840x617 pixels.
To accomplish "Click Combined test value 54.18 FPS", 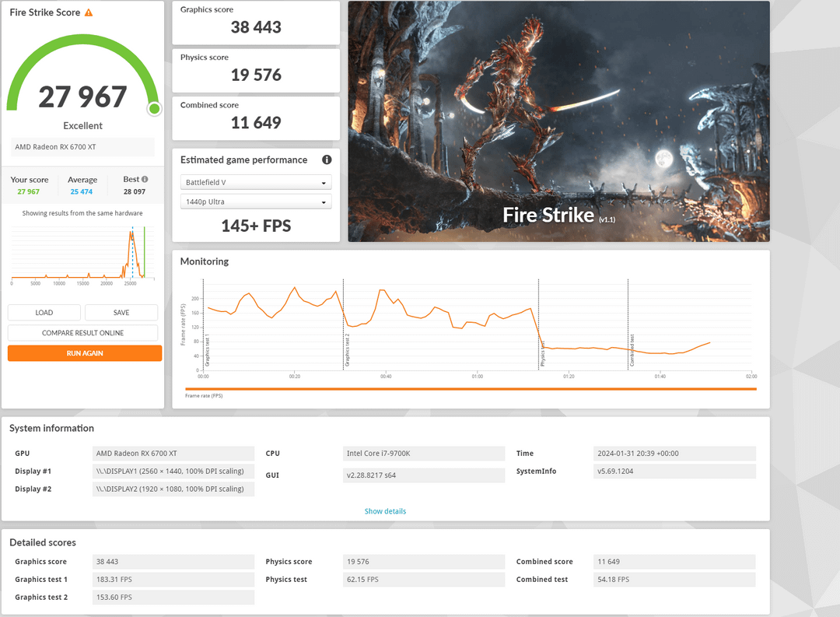I will 674,580.
